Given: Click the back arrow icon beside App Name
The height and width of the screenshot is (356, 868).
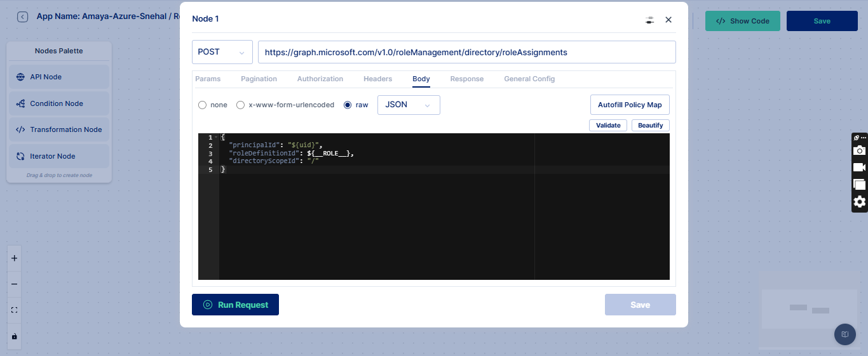Looking at the screenshot, I should [22, 17].
